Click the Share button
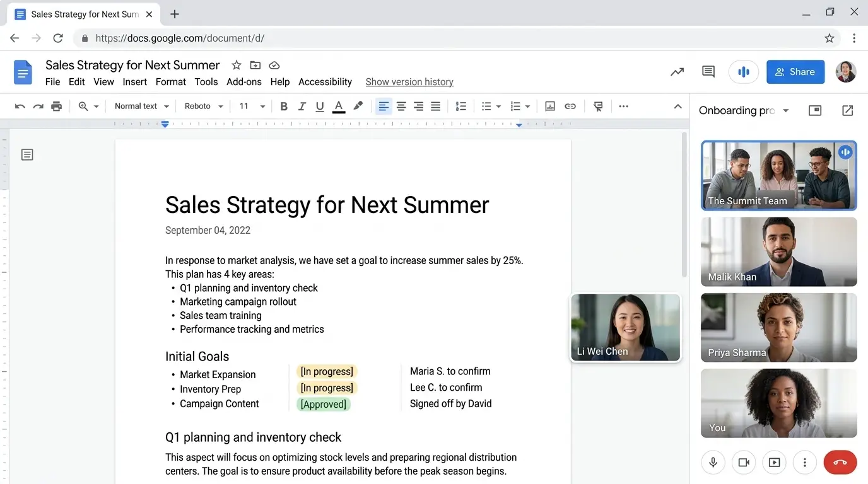 click(x=795, y=72)
